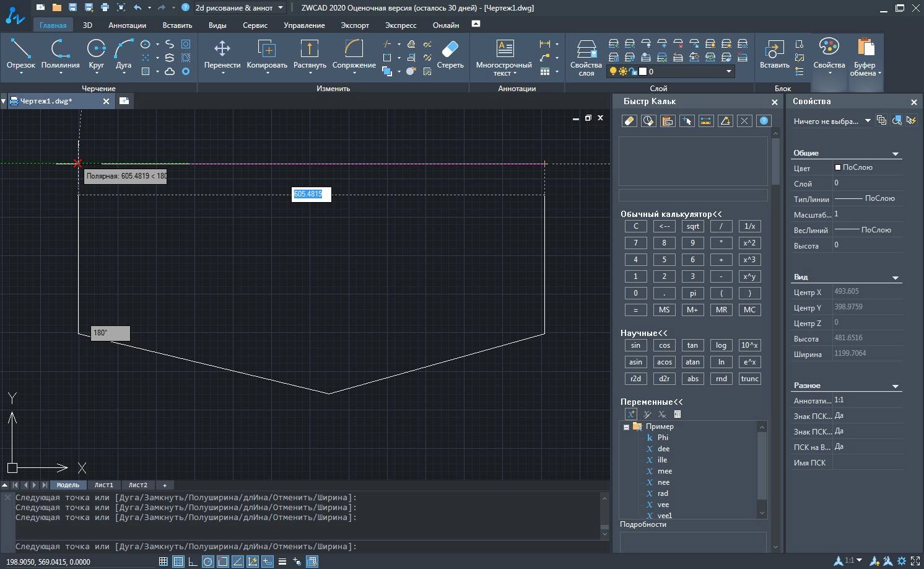Viewport: 924px width, 569px height.
Task: Click the calculator equals button
Action: pos(635,310)
